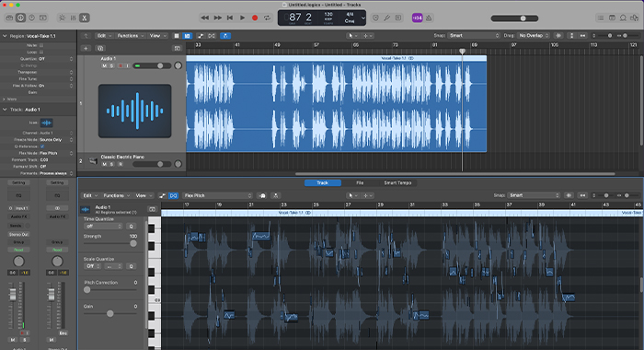Expand the More section in Region inspector
Screen dimensions: 644x350
[4, 99]
